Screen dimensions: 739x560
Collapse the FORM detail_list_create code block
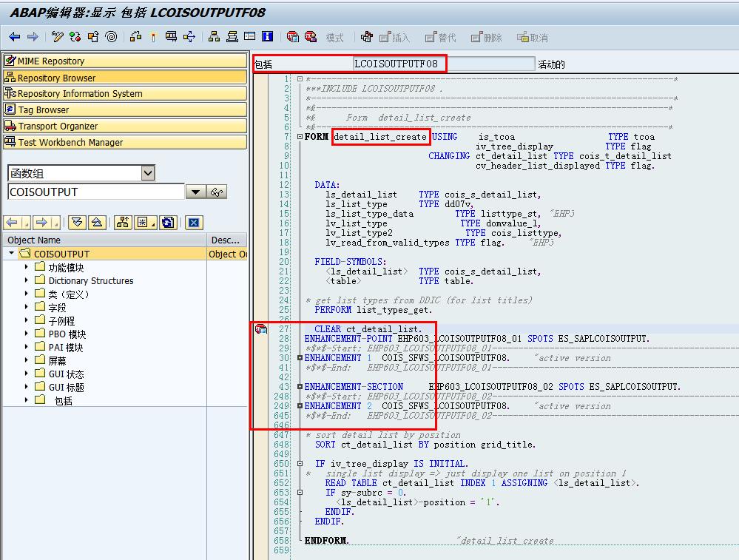(300, 136)
